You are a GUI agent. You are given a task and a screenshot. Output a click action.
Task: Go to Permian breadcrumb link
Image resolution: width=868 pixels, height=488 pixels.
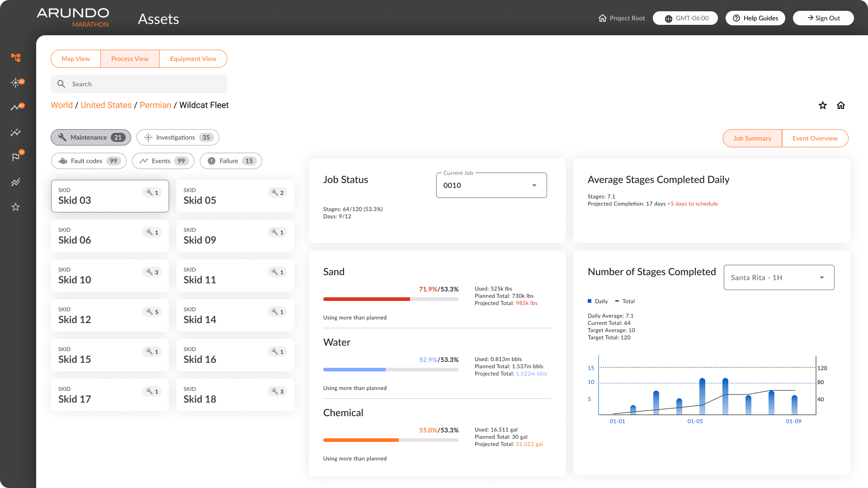[x=156, y=105]
